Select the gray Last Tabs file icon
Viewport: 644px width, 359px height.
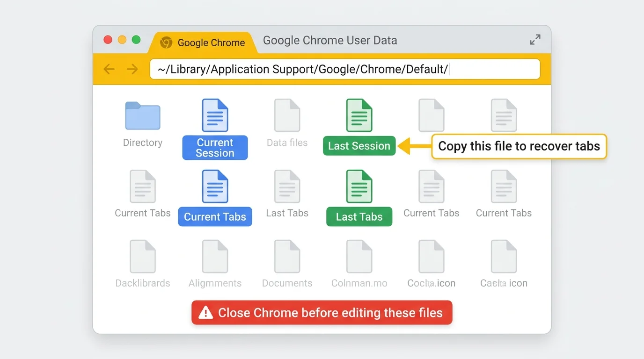[287, 186]
